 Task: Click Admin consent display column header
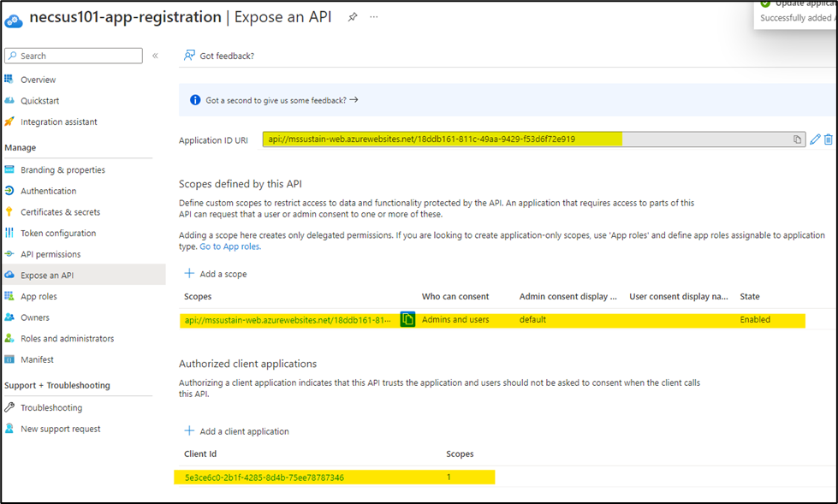pos(568,297)
